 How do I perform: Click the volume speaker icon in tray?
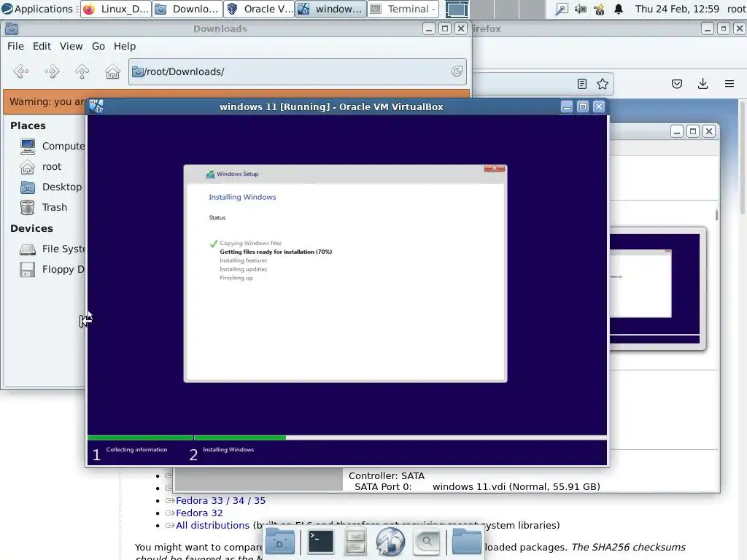[x=580, y=9]
